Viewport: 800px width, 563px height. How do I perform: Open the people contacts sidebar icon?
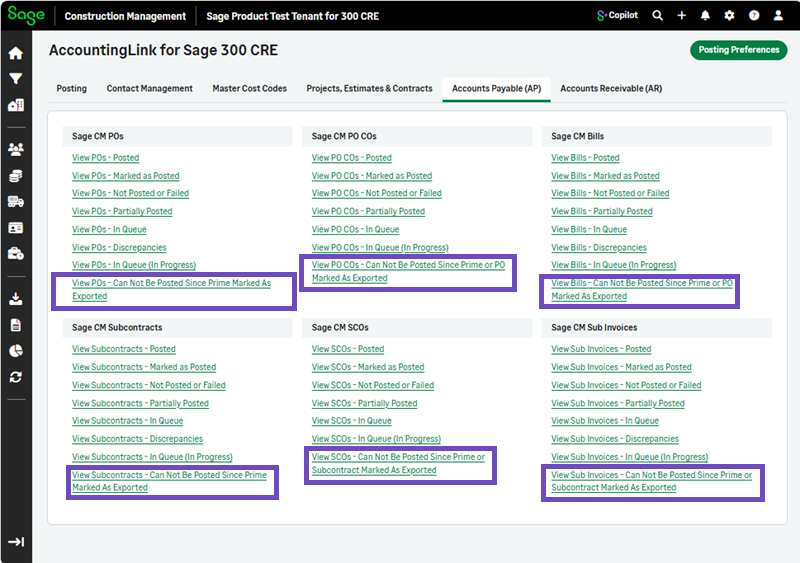[16, 149]
